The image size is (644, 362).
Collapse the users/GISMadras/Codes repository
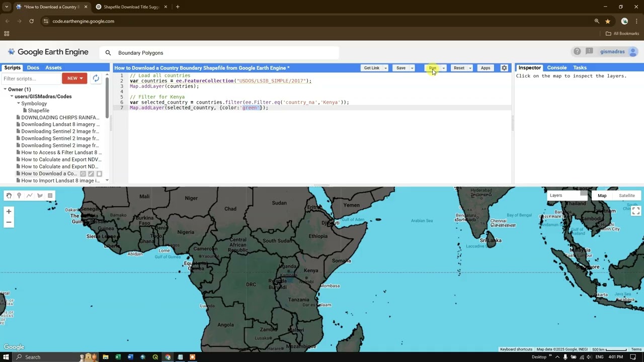[12, 97]
